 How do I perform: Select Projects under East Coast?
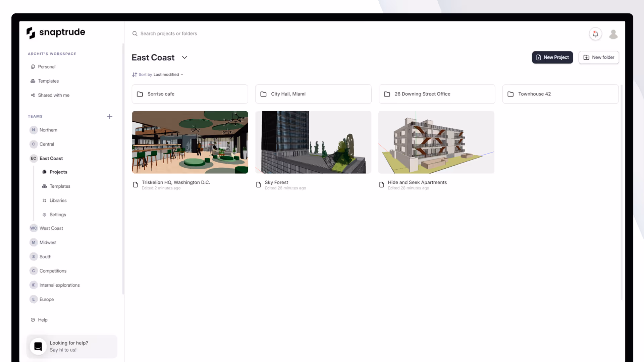pyautogui.click(x=58, y=172)
